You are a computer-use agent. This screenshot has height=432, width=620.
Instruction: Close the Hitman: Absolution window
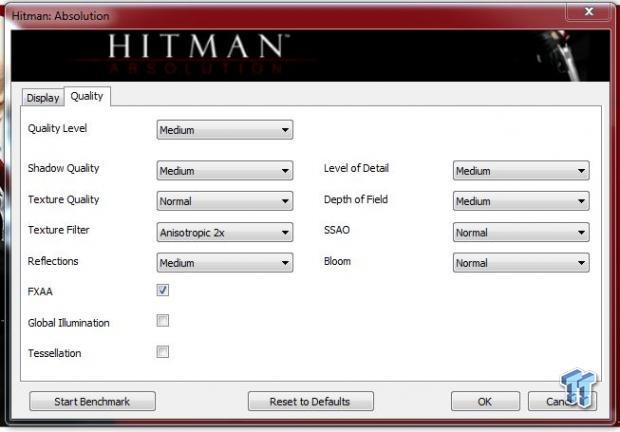point(589,11)
